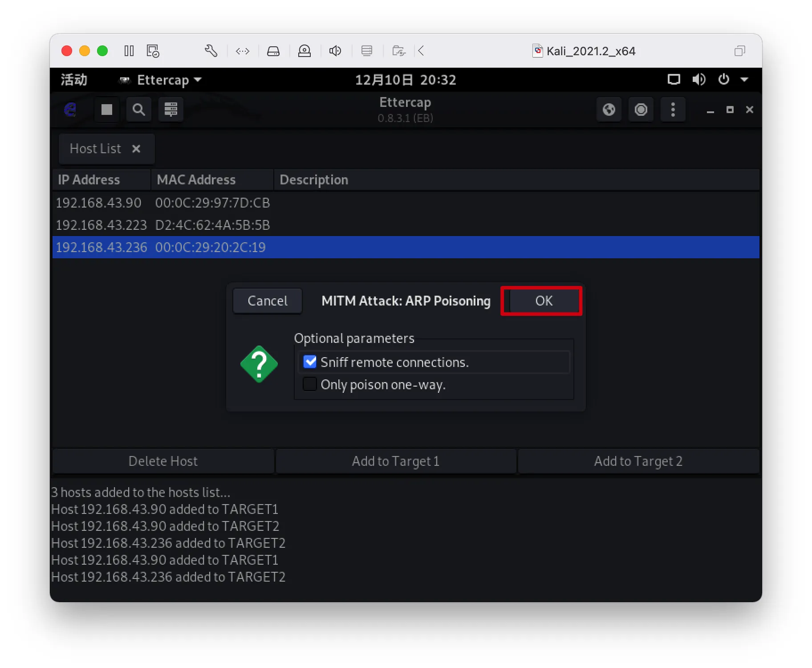Pause the virtual machine
The image size is (812, 668).
pos(129,51)
